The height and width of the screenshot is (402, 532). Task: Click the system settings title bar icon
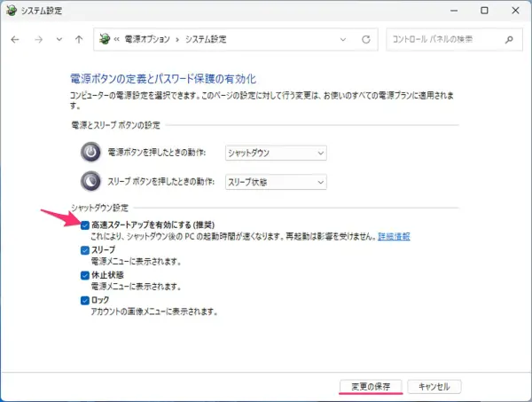point(12,11)
